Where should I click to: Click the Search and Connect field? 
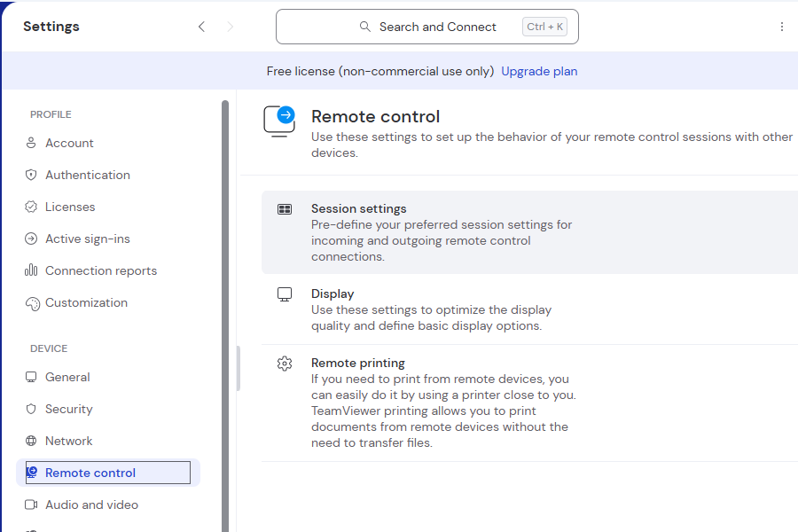[427, 27]
